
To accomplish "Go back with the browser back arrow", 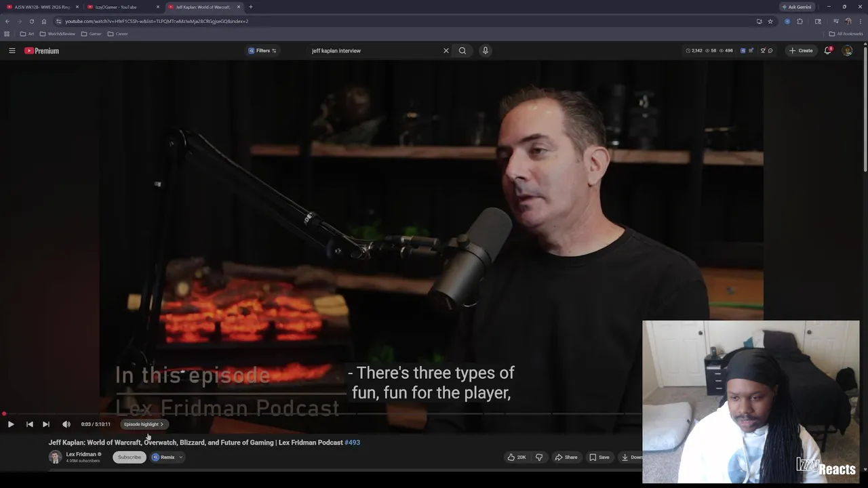I will (7, 21).
